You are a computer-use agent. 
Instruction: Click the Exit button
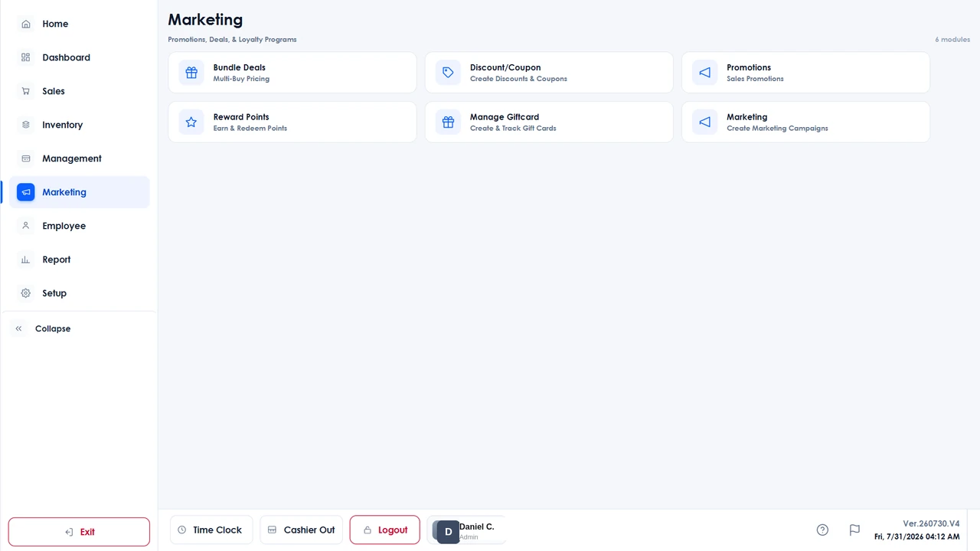80,532
